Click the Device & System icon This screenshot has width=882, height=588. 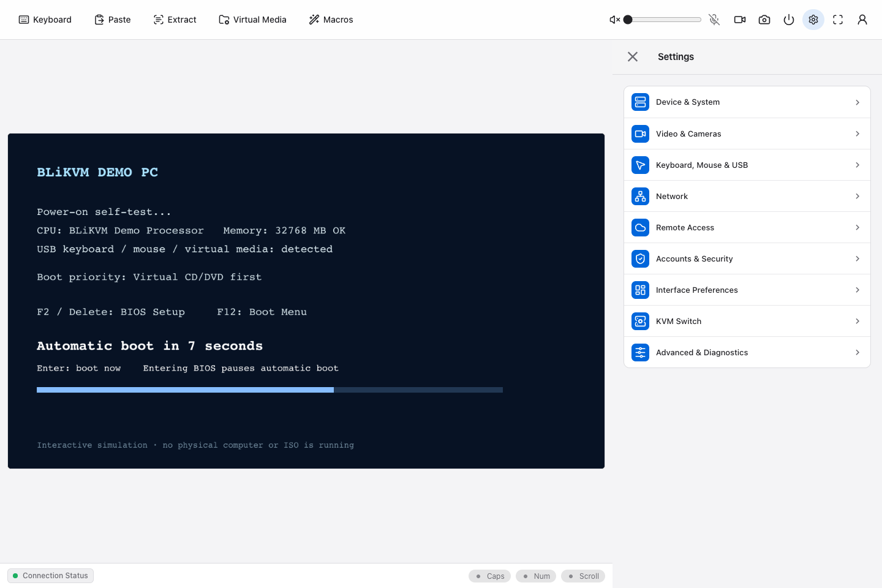click(640, 102)
